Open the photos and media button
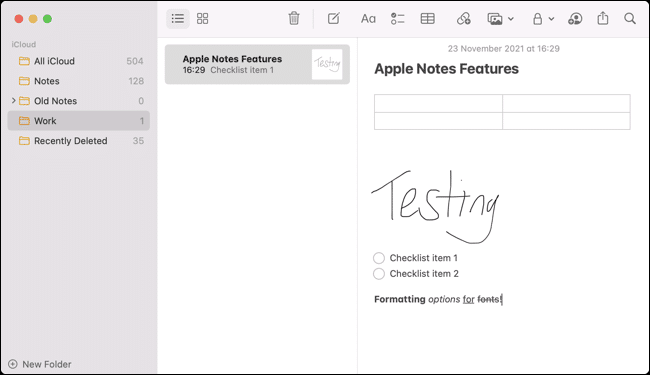This screenshot has width=650, height=375. point(495,19)
